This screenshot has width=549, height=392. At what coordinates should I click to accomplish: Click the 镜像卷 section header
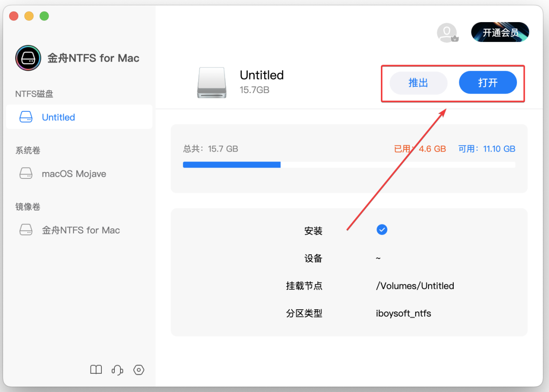click(x=28, y=207)
